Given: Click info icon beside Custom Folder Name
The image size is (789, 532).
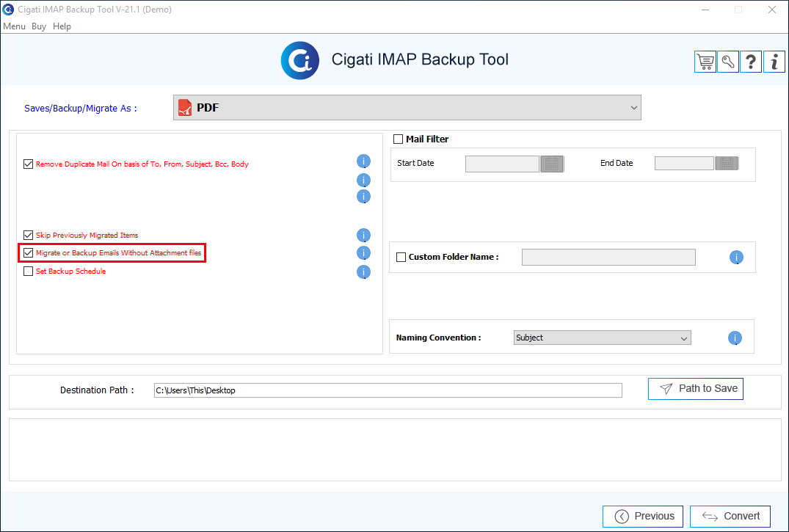Looking at the screenshot, I should (736, 257).
